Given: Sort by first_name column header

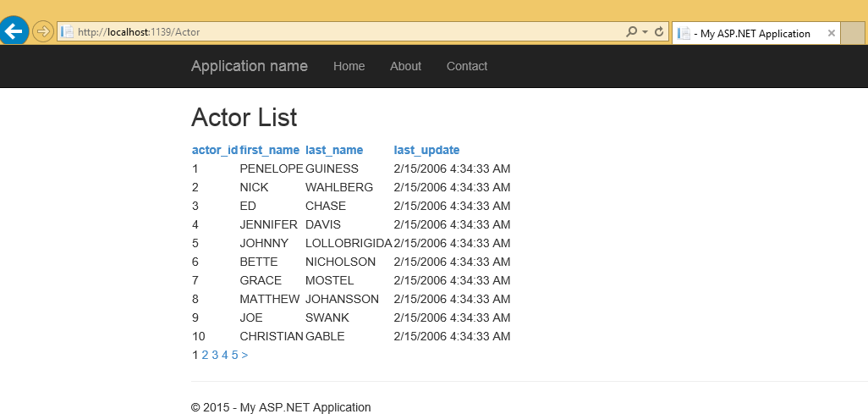Looking at the screenshot, I should [270, 150].
